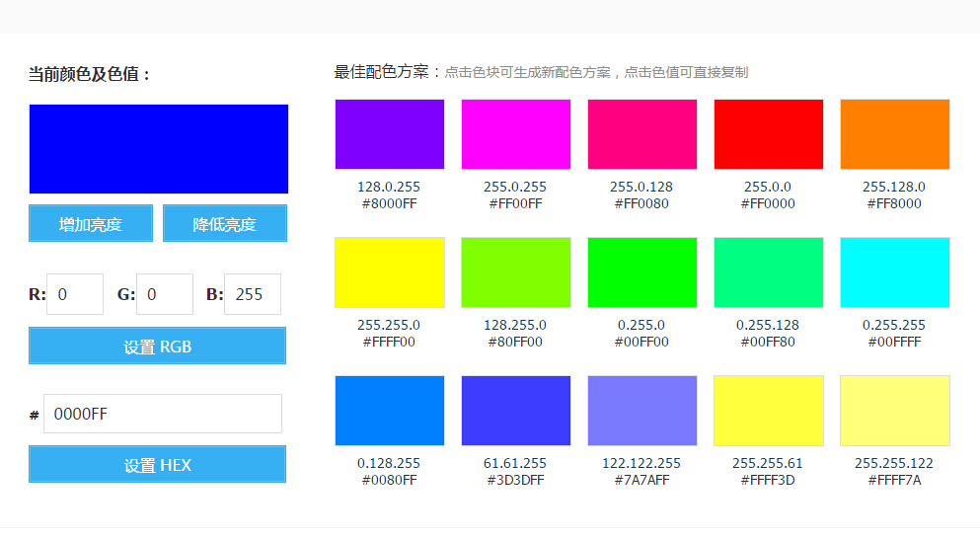Choose the yellow #FFFF00 color block
This screenshot has width=980, height=540.
click(389, 272)
